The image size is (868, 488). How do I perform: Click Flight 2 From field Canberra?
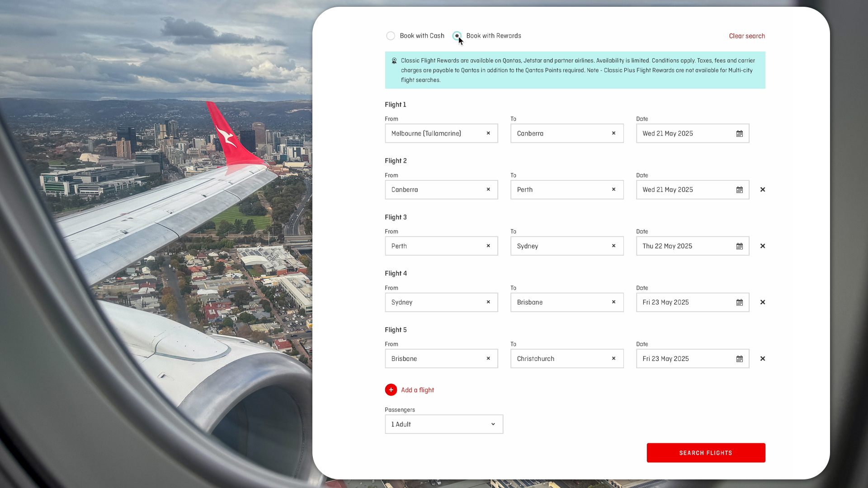pos(441,190)
